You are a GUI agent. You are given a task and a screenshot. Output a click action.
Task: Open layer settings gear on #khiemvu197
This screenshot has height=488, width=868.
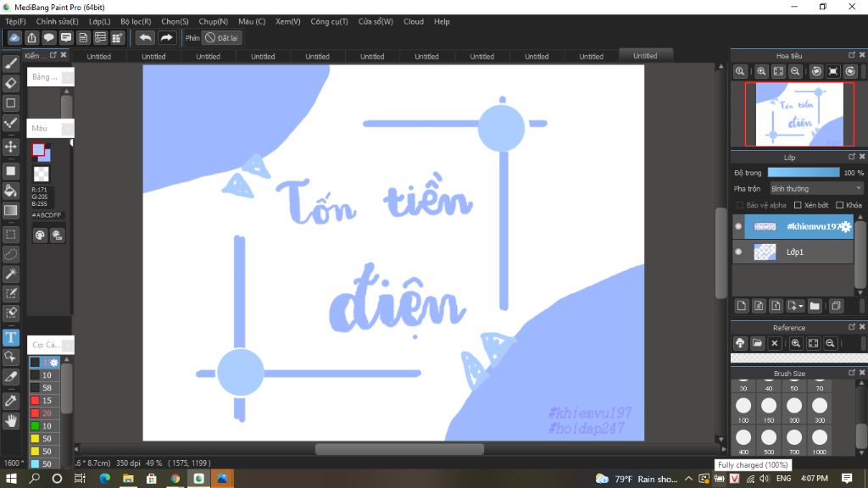pyautogui.click(x=845, y=227)
